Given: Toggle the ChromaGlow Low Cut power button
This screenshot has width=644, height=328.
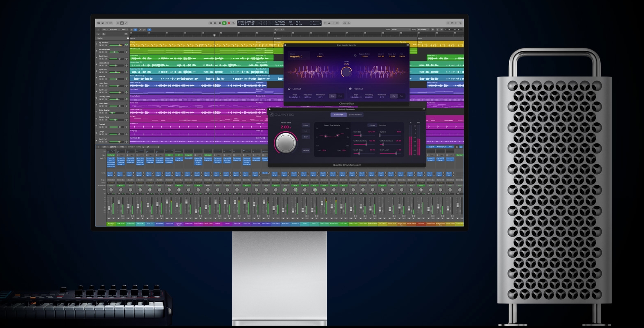Looking at the screenshot, I should 289,89.
